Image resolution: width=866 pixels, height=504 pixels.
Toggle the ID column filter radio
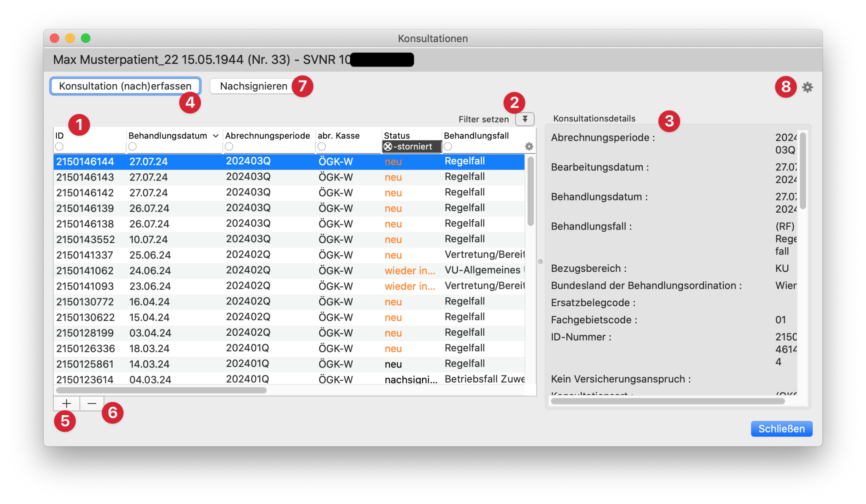click(x=59, y=146)
